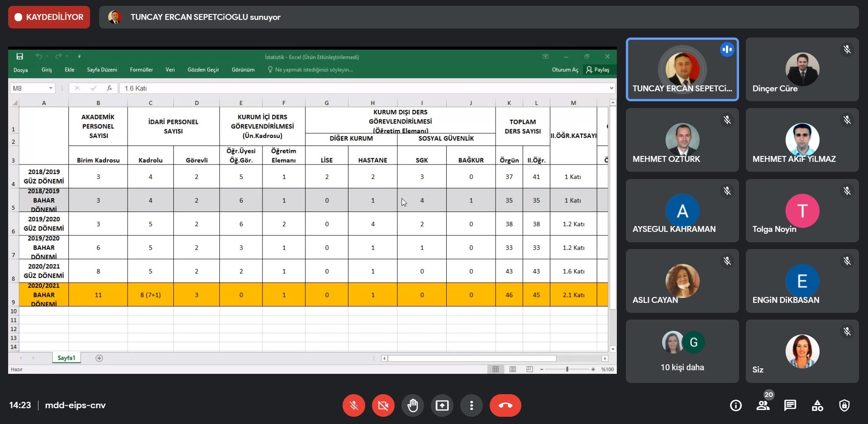Expand the Excel formula bar
Image resolution: width=868 pixels, height=424 pixels.
point(611,88)
